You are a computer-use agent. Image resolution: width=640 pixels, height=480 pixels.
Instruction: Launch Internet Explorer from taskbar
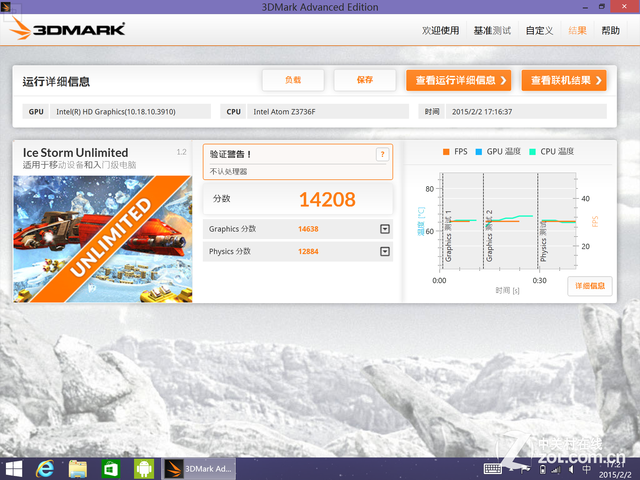[45, 469]
